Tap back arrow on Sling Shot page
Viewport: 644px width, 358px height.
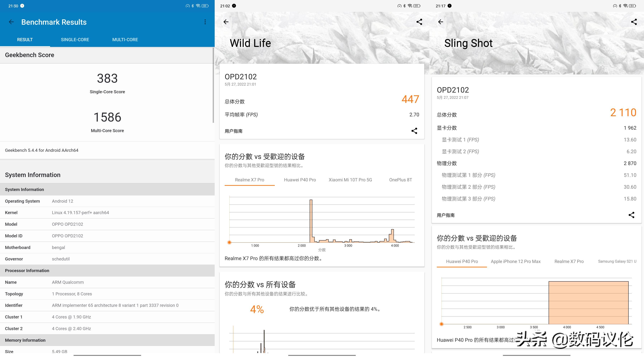click(x=440, y=22)
